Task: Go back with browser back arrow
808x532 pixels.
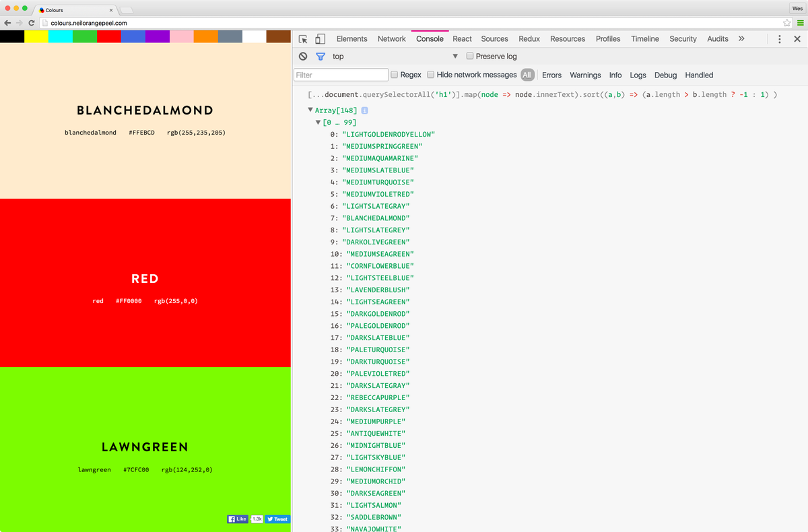Action: click(x=7, y=23)
